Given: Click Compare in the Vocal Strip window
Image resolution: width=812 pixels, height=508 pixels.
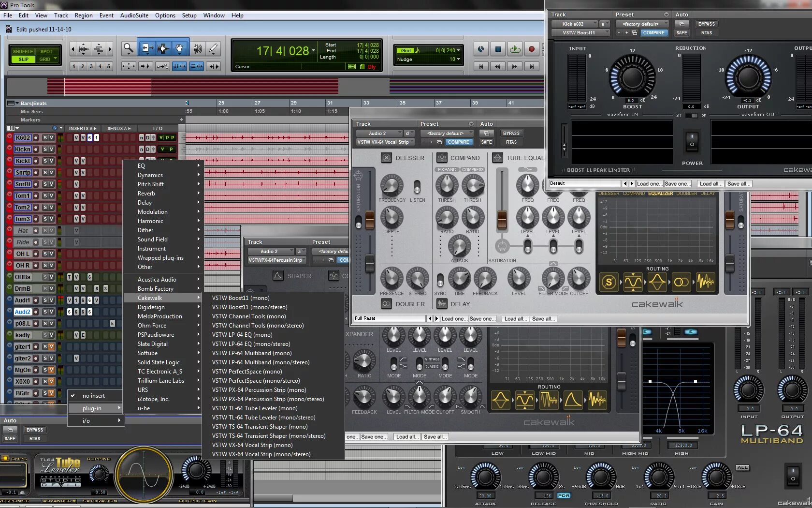Looking at the screenshot, I should coord(458,142).
